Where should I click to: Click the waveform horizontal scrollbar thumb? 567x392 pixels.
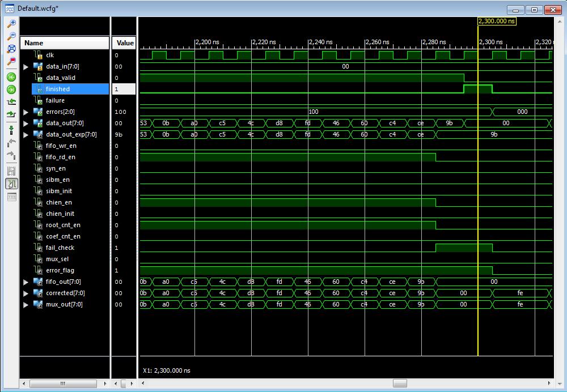(400, 383)
